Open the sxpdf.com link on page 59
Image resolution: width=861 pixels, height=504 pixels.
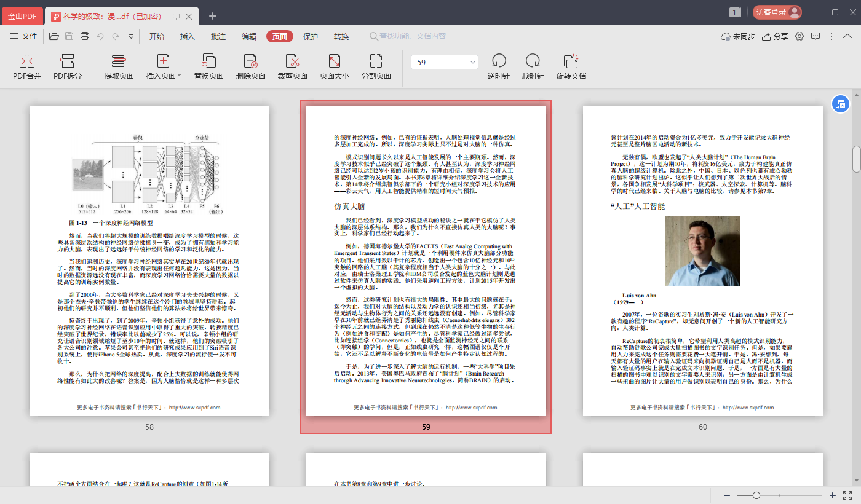click(471, 407)
